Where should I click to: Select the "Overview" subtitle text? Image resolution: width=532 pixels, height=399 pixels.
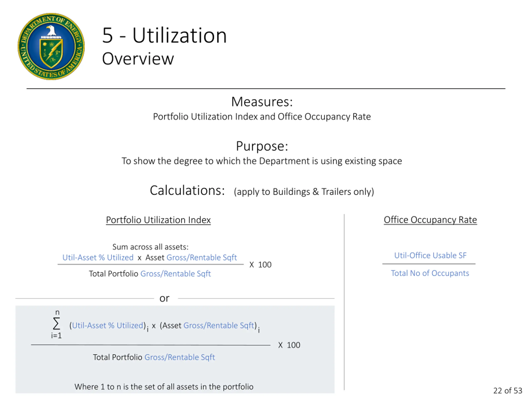(138, 59)
